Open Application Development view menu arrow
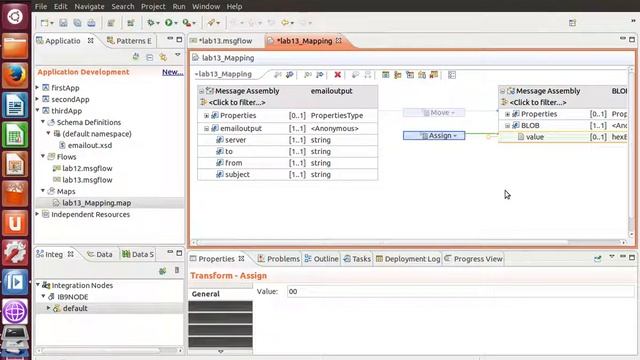 (x=178, y=55)
